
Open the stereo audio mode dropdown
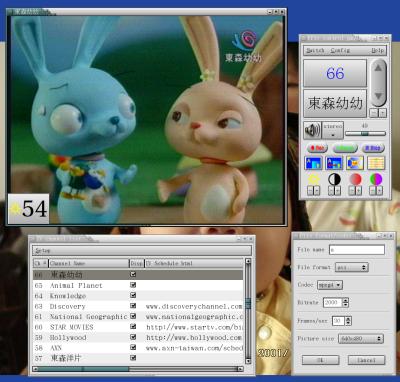coord(333,130)
